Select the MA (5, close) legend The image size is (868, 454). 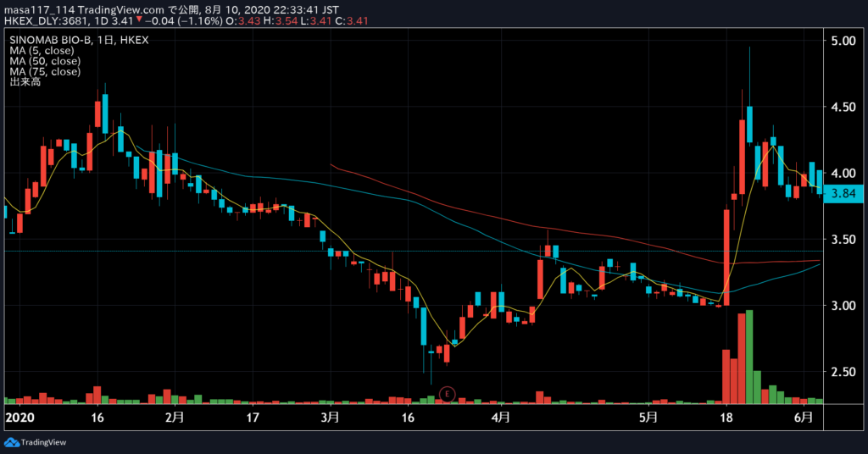(x=42, y=50)
